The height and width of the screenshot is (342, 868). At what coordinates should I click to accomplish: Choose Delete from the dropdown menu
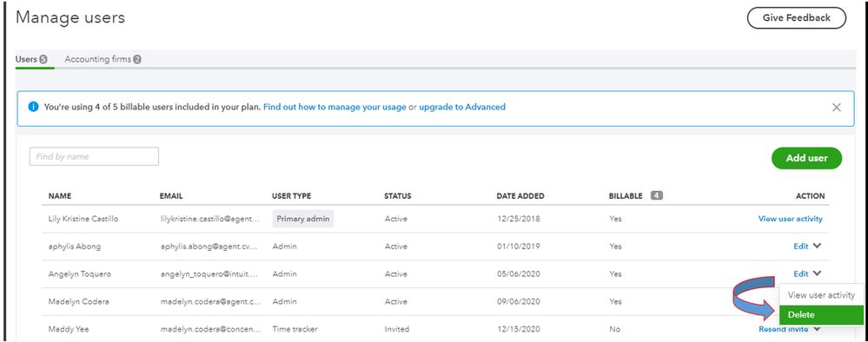click(x=821, y=315)
